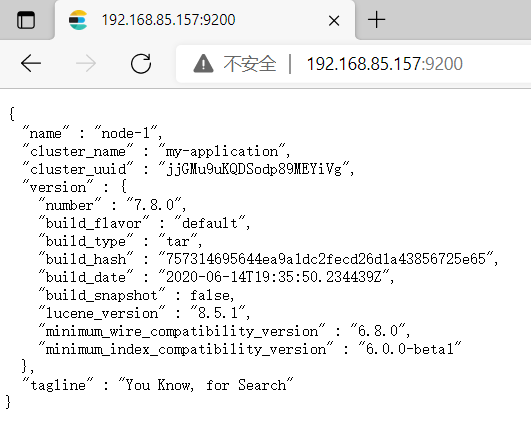This screenshot has height=428, width=531.
Task: Click the "node-1" name value
Action: coord(126,133)
